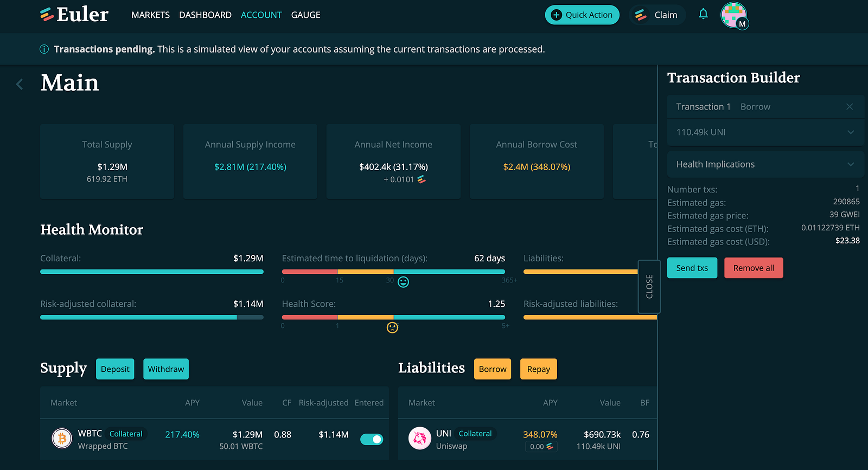868x470 pixels.
Task: Switch to the GAUGE page
Action: [x=305, y=15]
